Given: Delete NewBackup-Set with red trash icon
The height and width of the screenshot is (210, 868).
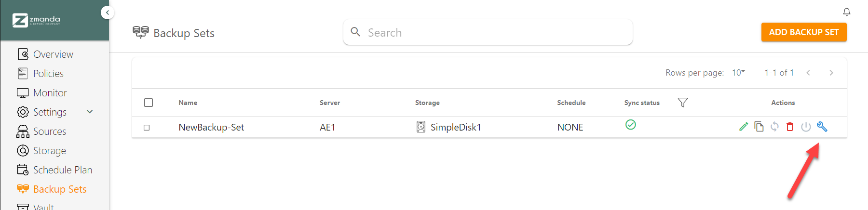Looking at the screenshot, I should (790, 127).
